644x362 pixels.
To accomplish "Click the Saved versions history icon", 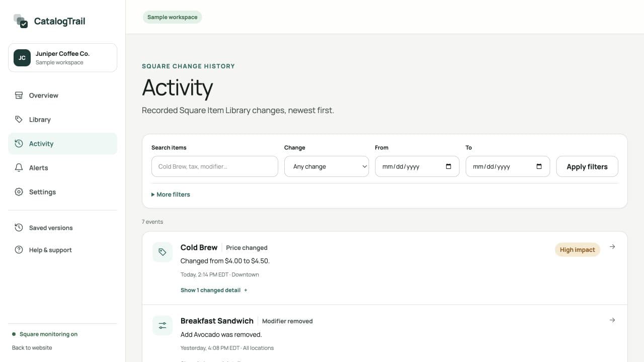I will tap(19, 228).
